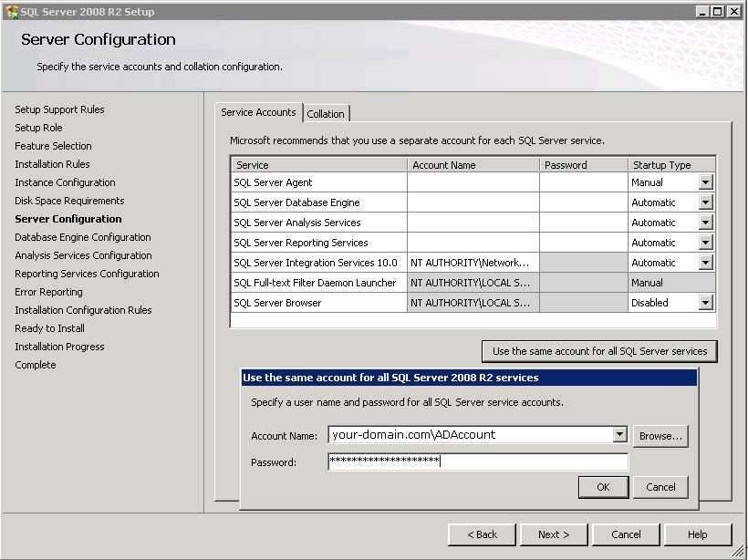Click Database Engine Configuration in the step list
Image resolution: width=748 pixels, height=560 pixels.
[x=83, y=237]
